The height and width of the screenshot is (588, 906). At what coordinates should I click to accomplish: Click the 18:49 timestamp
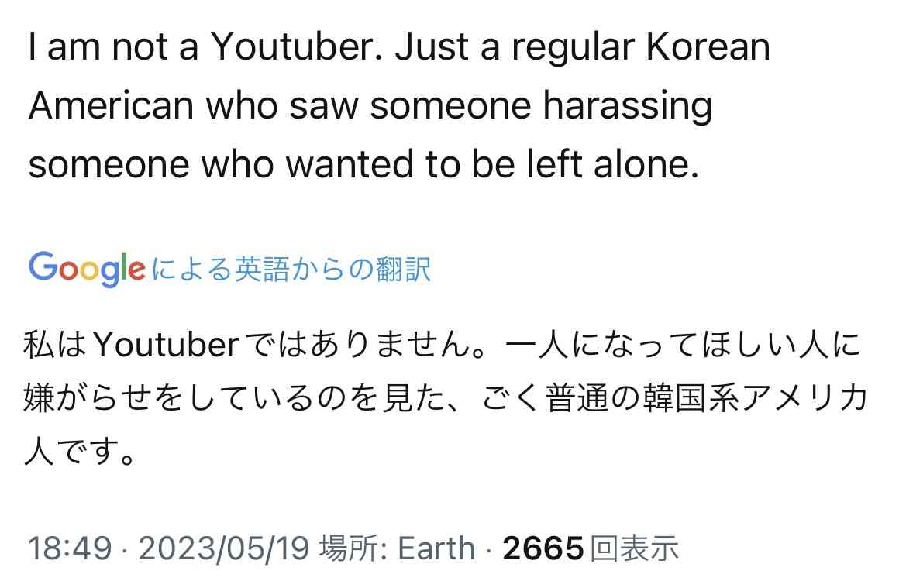coord(69,547)
